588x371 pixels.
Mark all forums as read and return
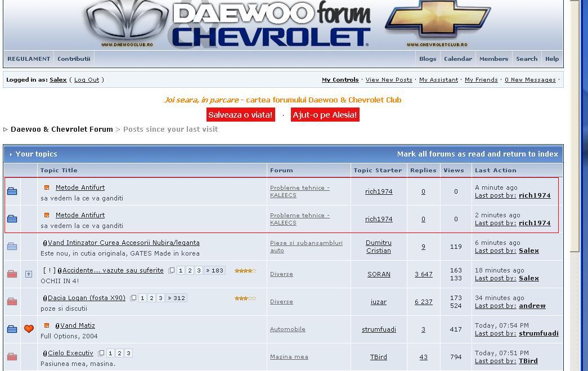click(x=477, y=154)
